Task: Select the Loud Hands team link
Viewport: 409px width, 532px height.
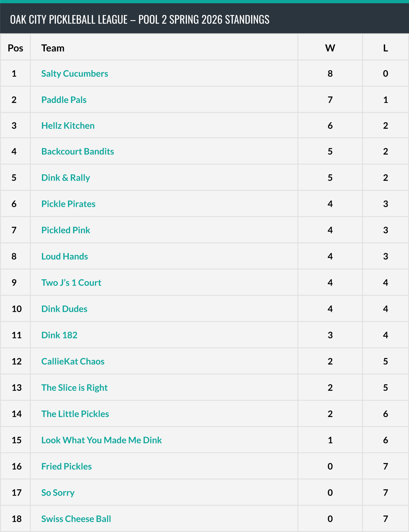Action: click(x=64, y=256)
